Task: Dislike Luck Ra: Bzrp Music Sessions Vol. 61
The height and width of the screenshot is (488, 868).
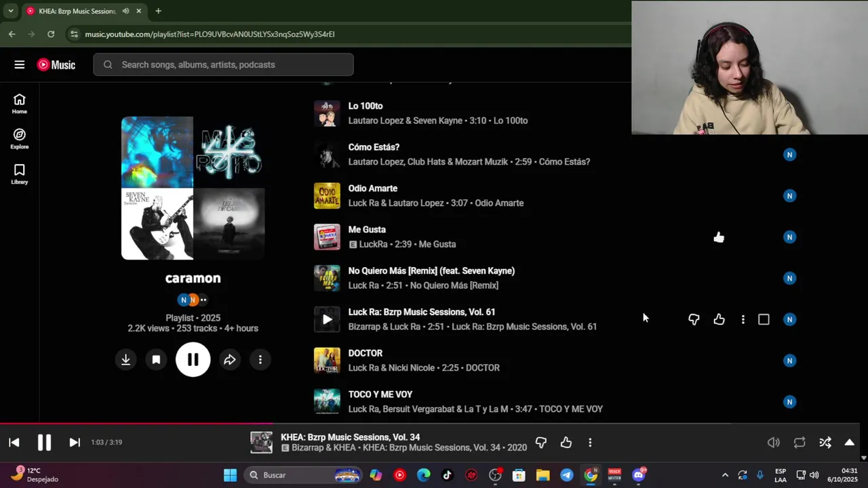Action: [x=694, y=319]
